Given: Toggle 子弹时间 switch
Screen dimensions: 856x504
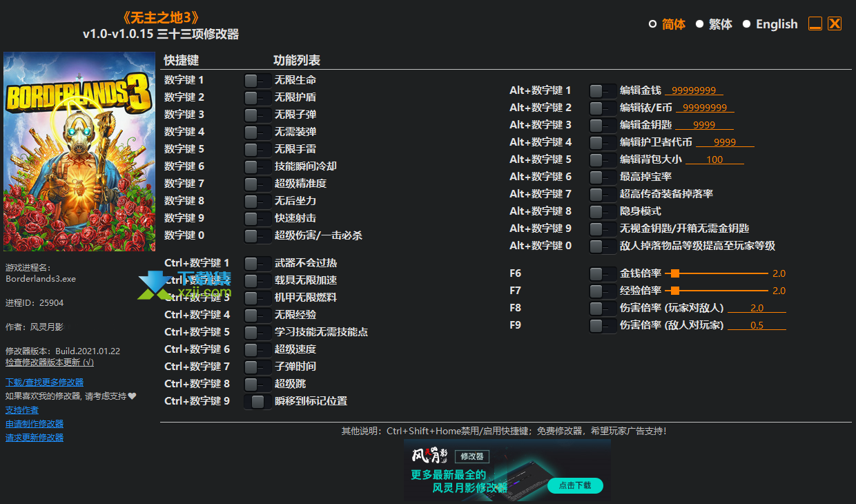Looking at the screenshot, I should pyautogui.click(x=257, y=367).
